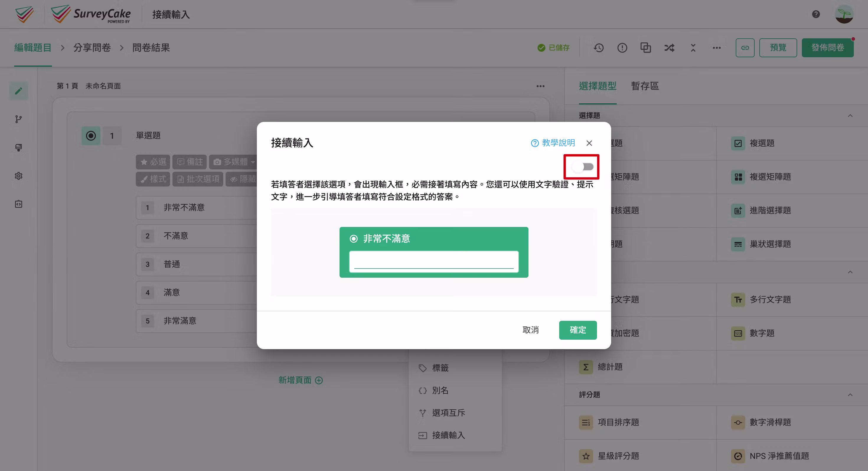Add a 星級評分題 question type
The width and height of the screenshot is (868, 471).
[640, 456]
